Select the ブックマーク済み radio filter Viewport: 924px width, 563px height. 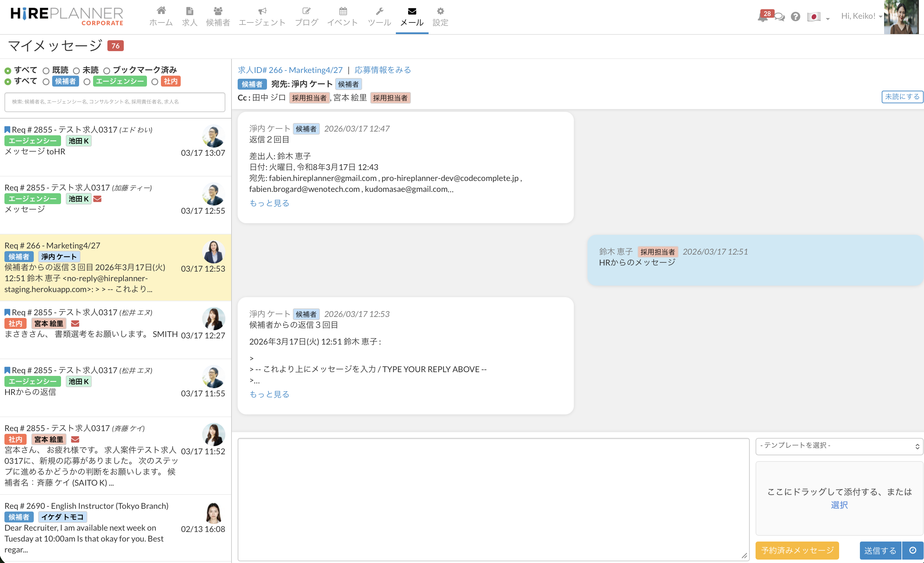(107, 71)
